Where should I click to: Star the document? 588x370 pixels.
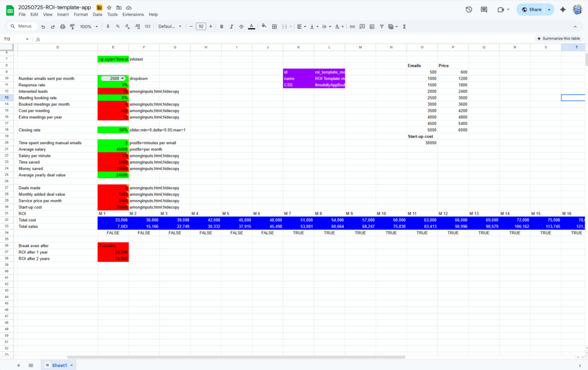tap(109, 7)
